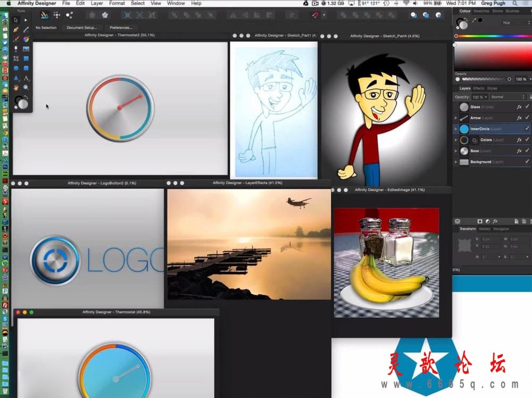532x398 pixels.
Task: Switch to the History tab
Action: tap(484, 229)
